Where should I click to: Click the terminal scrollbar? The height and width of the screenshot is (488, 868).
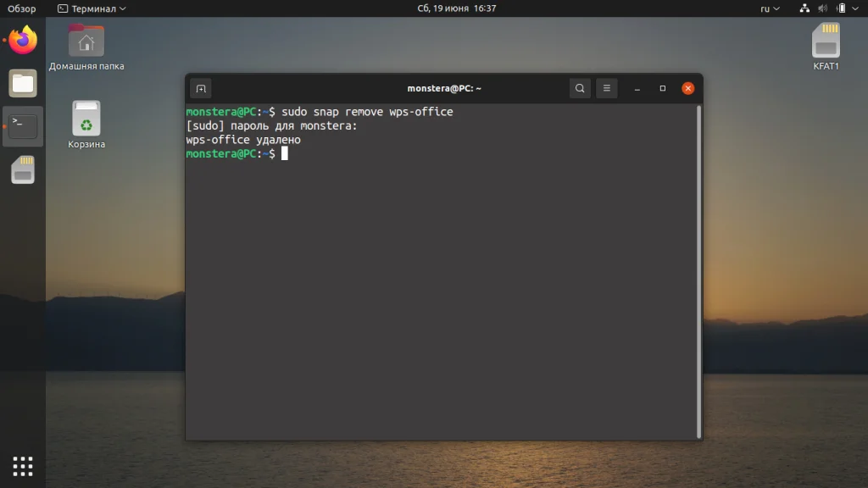point(698,272)
